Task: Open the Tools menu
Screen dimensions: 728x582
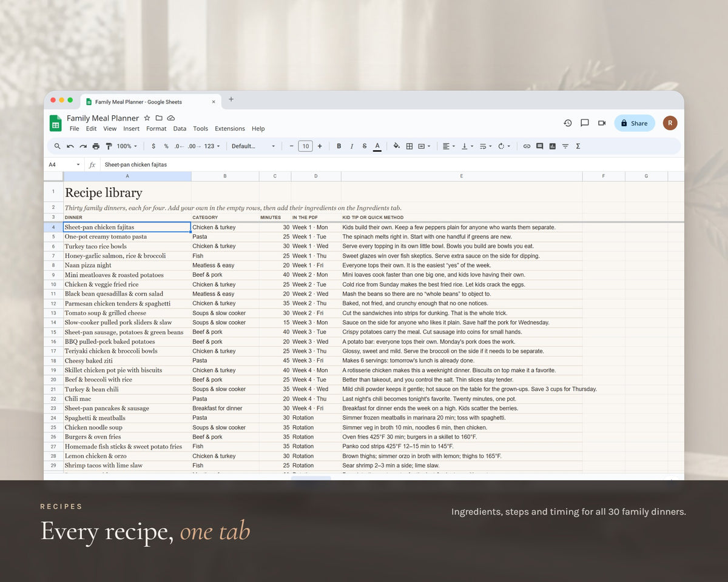Action: tap(200, 129)
